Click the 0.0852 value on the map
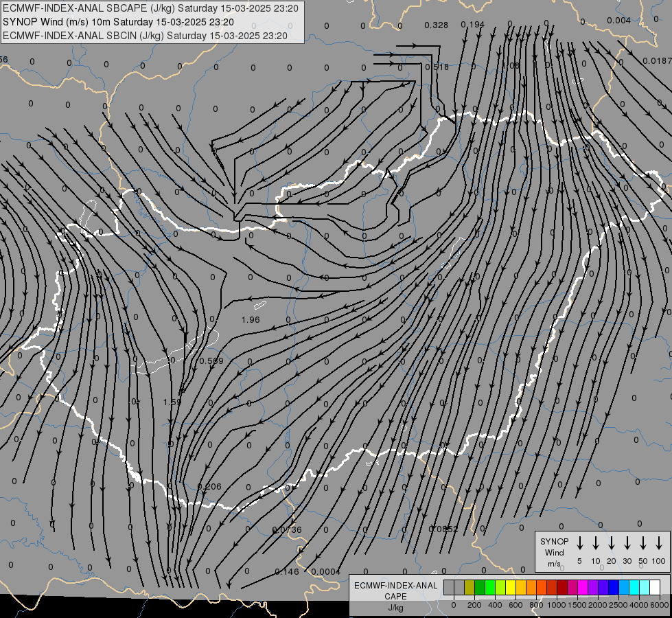This screenshot has height=618, width=672. [x=443, y=529]
